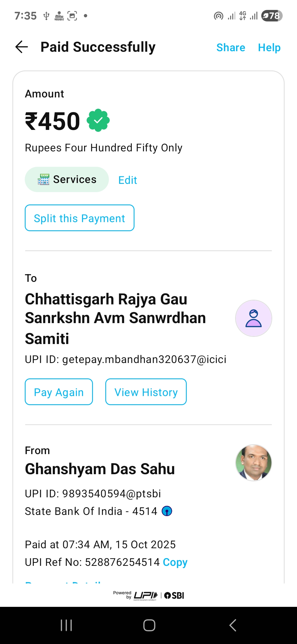Copy the UPI reference number
This screenshot has width=297, height=644.
(x=175, y=562)
